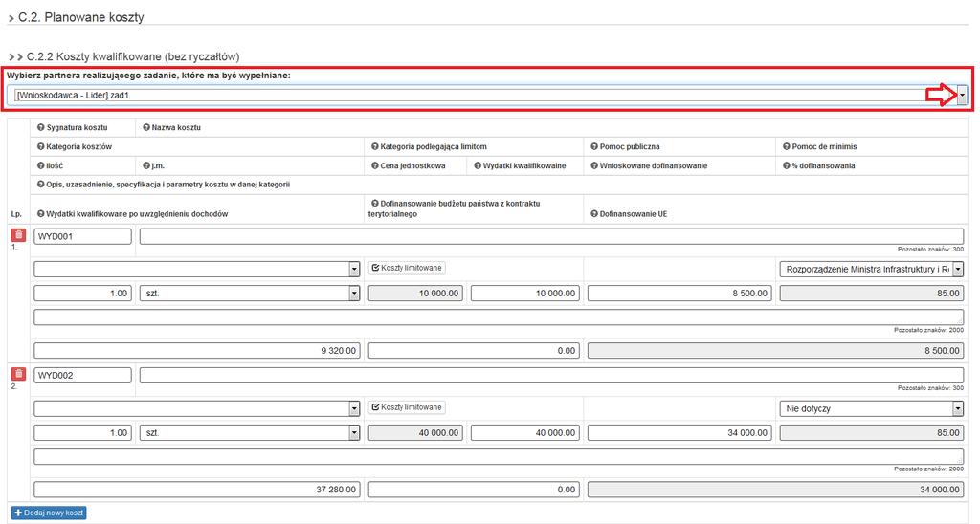Click state budget funding field 0.00 in WYD002
This screenshot has height=524, width=980.
click(474, 490)
